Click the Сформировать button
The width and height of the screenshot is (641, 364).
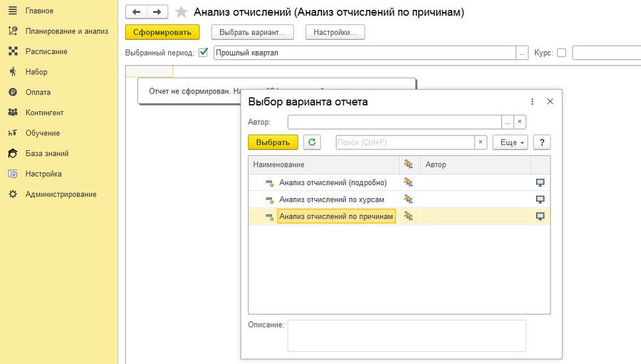coord(162,32)
